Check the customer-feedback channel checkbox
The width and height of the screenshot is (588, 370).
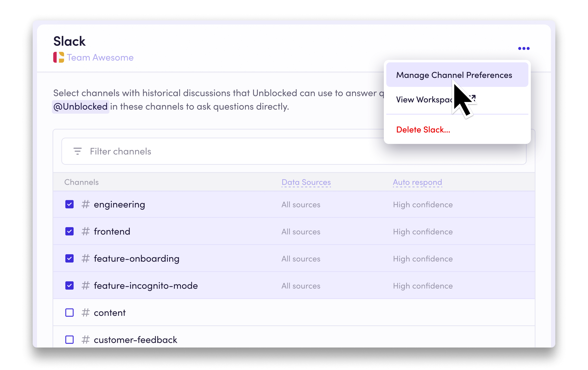click(x=70, y=340)
